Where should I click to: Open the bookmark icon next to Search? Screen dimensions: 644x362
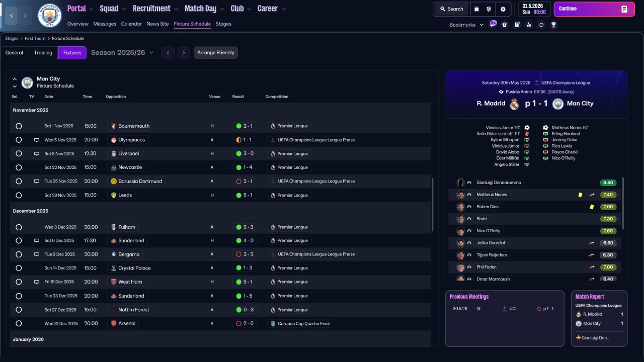point(476,9)
